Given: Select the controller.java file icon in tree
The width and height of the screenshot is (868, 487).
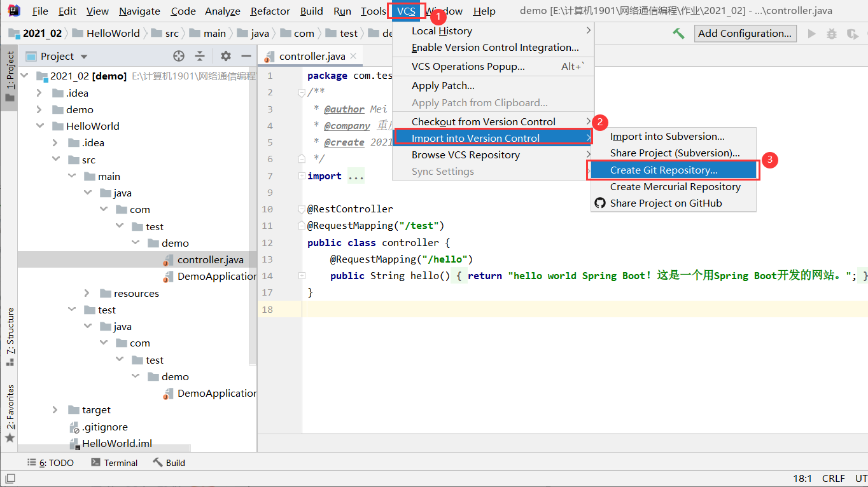Looking at the screenshot, I should tap(169, 260).
